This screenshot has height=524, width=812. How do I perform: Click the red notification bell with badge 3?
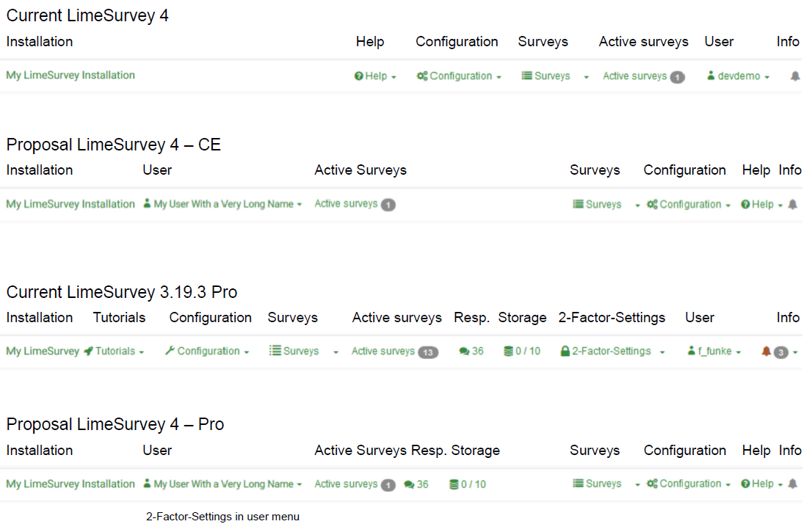tap(766, 352)
